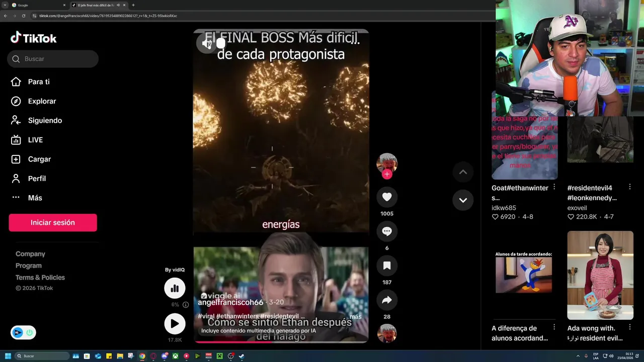This screenshot has height=362, width=644.
Task: Toggle the green power extension widget at bottom-left
Action: coord(29,332)
